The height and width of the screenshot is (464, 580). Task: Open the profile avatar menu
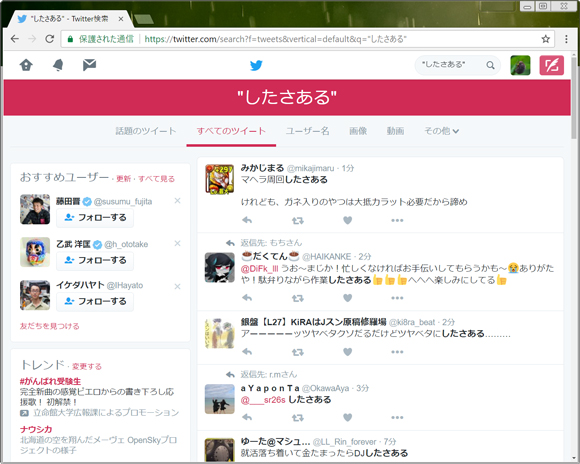click(520, 65)
